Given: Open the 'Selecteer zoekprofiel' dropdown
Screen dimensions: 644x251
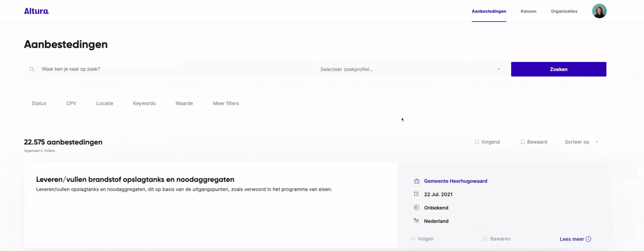Looking at the screenshot, I should 410,69.
